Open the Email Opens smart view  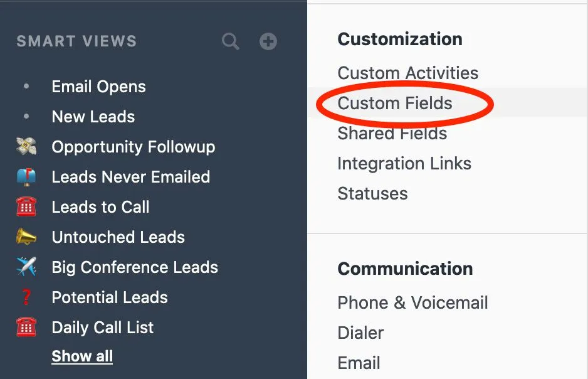pos(98,87)
